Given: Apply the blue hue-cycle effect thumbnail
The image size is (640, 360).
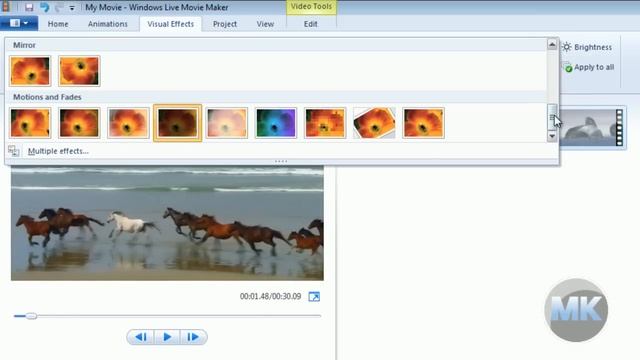Looking at the screenshot, I should [x=276, y=123].
